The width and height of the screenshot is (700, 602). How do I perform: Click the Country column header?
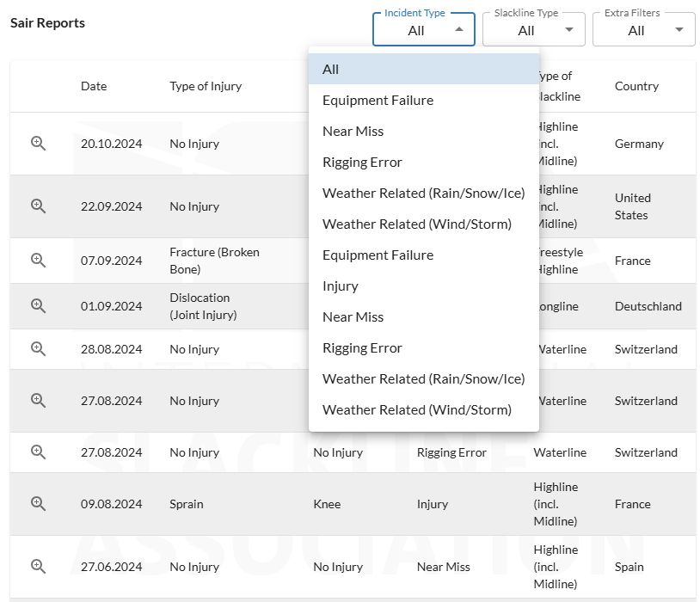click(636, 86)
